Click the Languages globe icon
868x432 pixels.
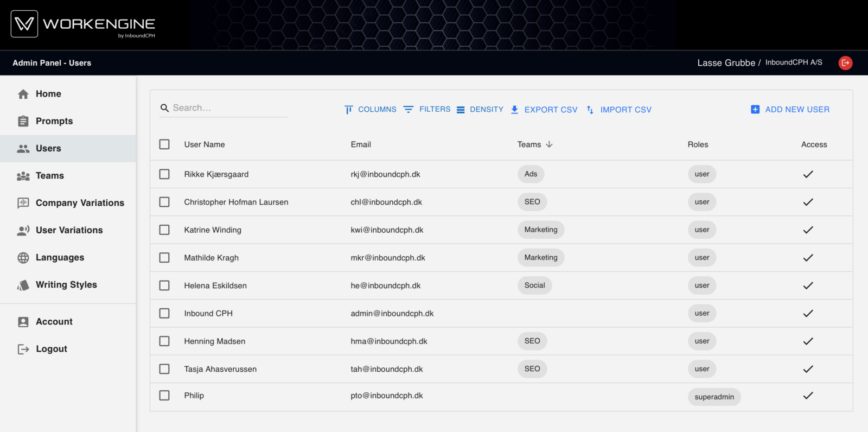[x=23, y=258]
